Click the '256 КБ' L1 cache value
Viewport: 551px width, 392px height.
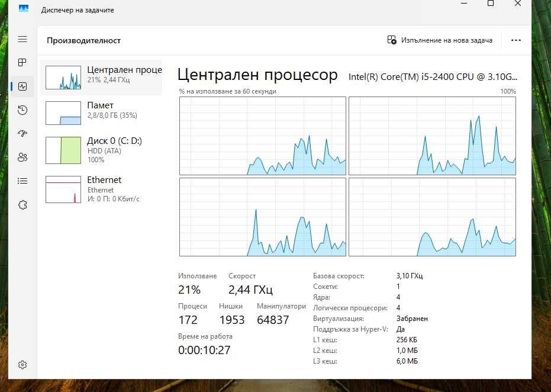(407, 340)
